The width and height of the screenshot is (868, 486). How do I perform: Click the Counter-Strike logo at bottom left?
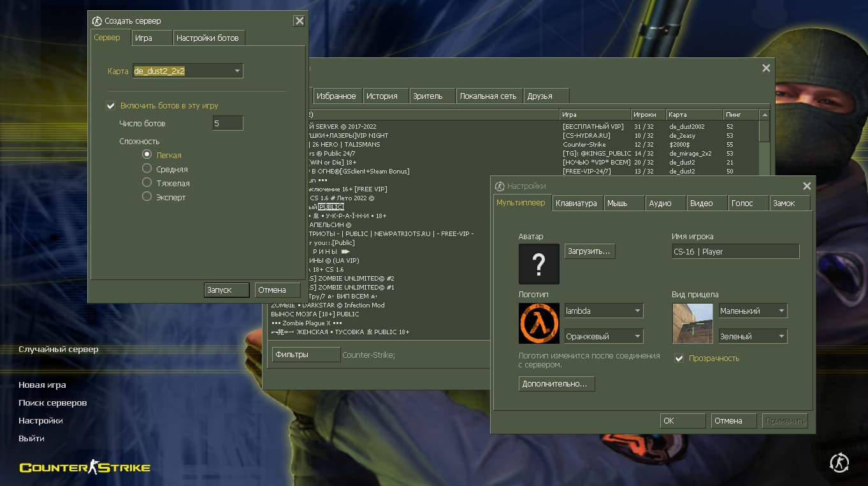tap(85, 468)
